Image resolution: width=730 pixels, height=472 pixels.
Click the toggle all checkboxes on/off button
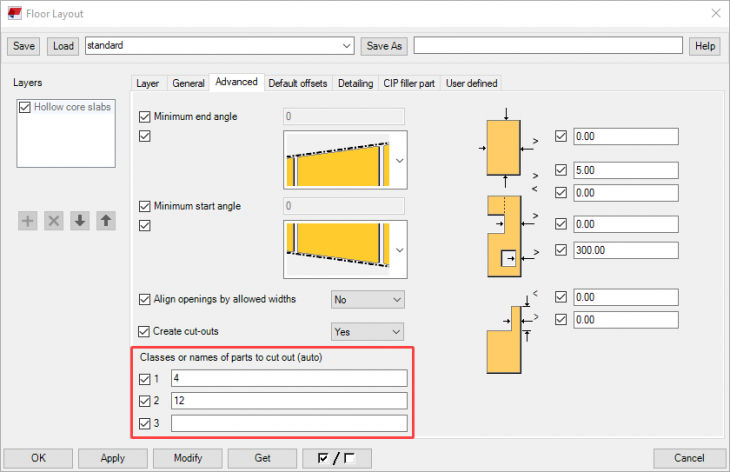[343, 458]
